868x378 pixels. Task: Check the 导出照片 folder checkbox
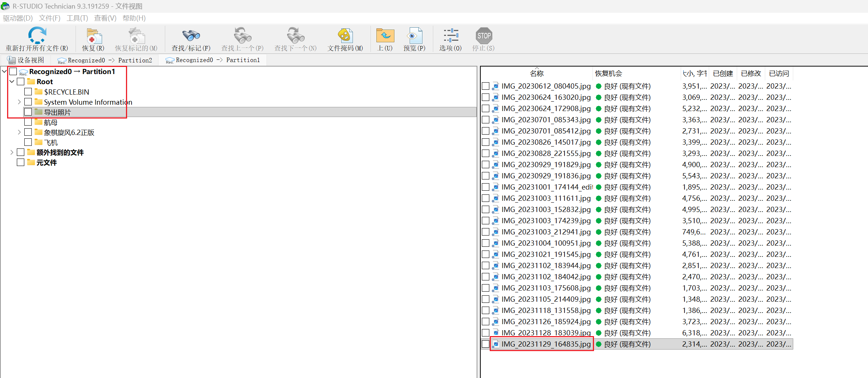(x=28, y=112)
